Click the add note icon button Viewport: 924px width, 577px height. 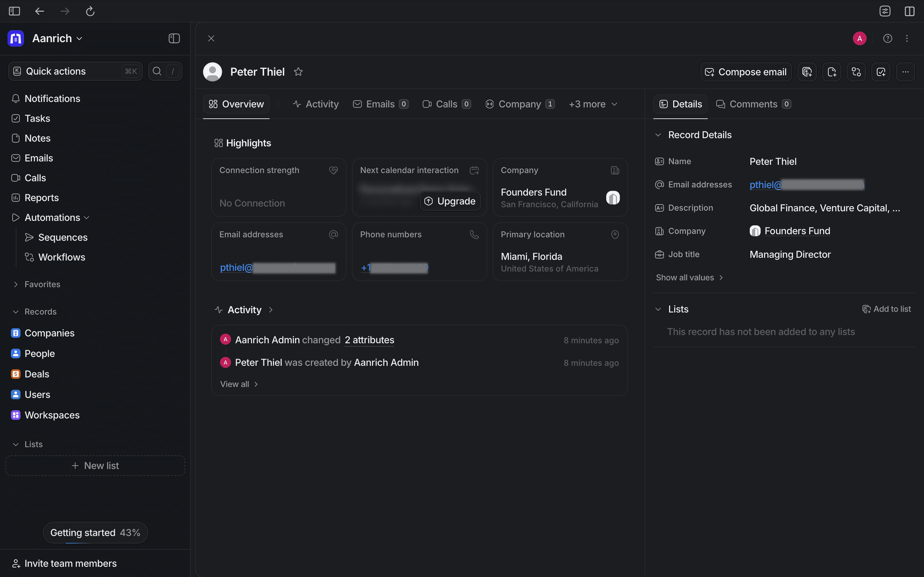832,72
